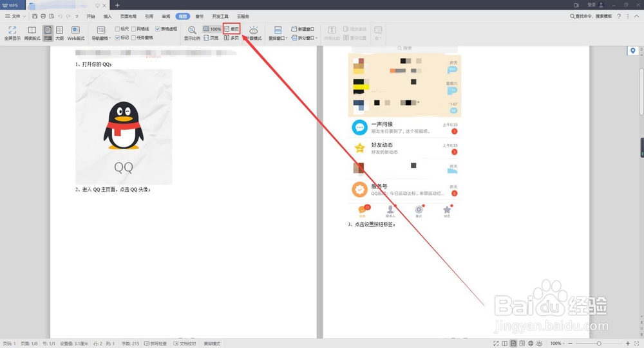Click the location pin icon at right edge
Screen dimensions: 644x348
[x=633, y=51]
